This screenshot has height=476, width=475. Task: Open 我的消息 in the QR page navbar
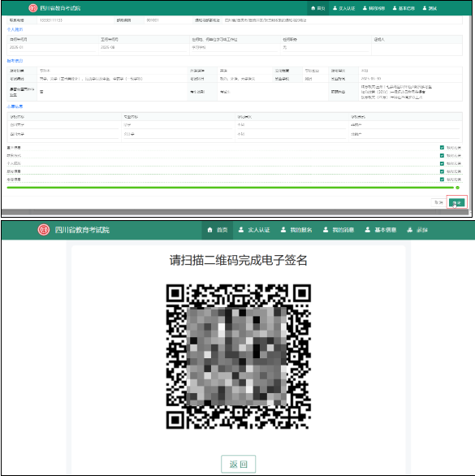(x=339, y=230)
